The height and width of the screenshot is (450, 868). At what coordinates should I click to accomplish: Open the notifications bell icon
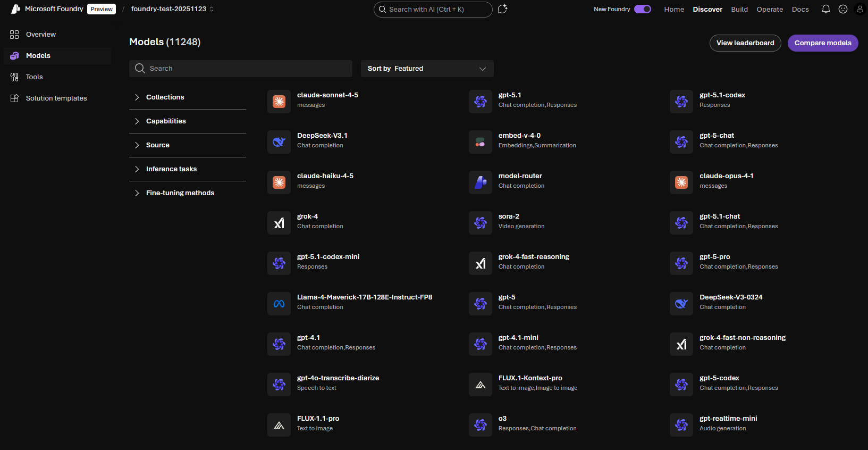(x=826, y=9)
